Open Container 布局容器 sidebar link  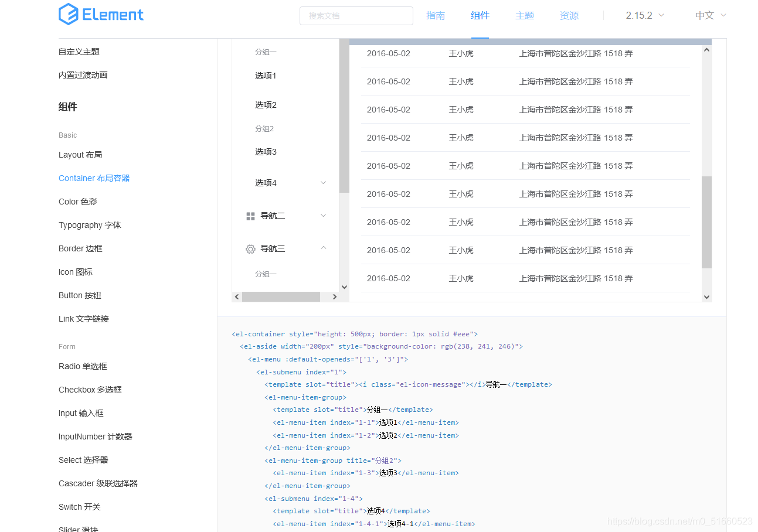coord(94,178)
